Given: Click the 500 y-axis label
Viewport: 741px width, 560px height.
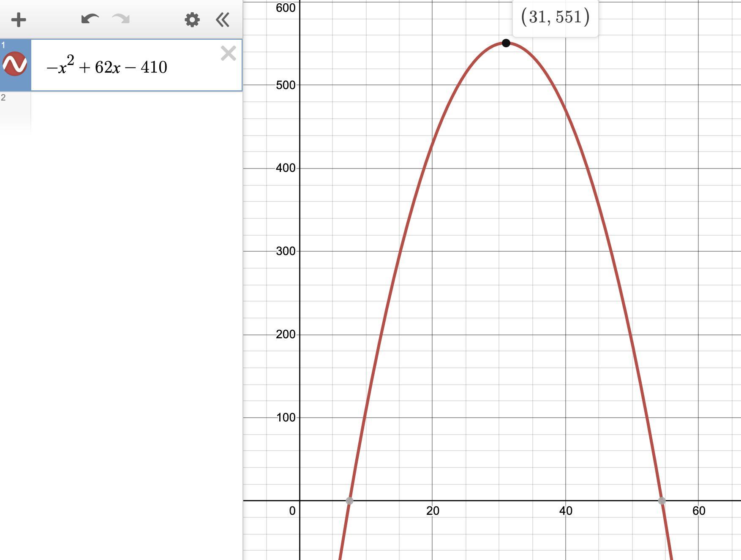Looking at the screenshot, I should (286, 85).
